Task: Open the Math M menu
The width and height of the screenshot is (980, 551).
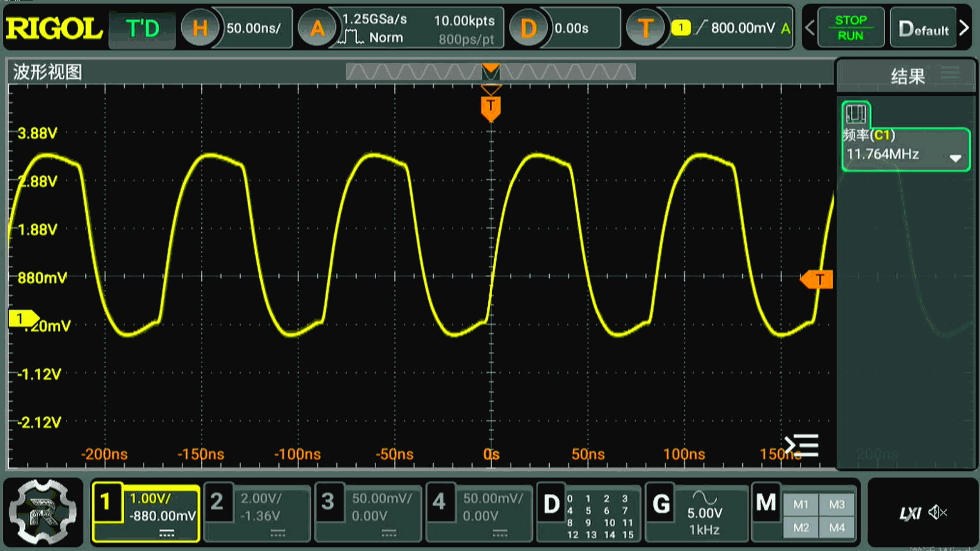Action: (x=766, y=503)
